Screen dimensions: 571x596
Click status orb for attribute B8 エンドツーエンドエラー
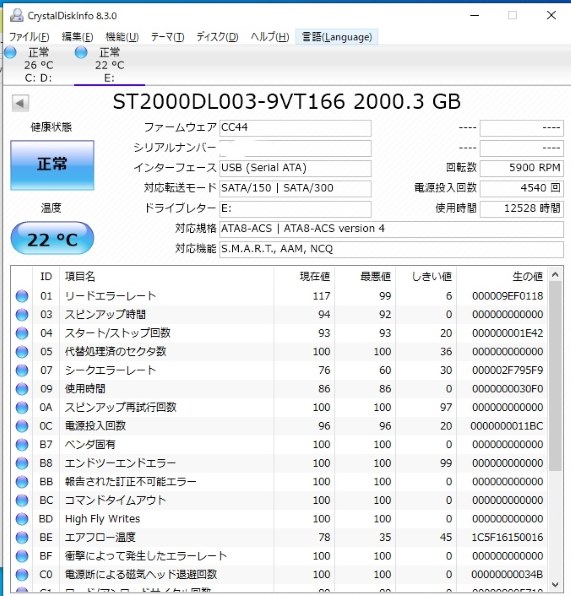click(x=22, y=463)
